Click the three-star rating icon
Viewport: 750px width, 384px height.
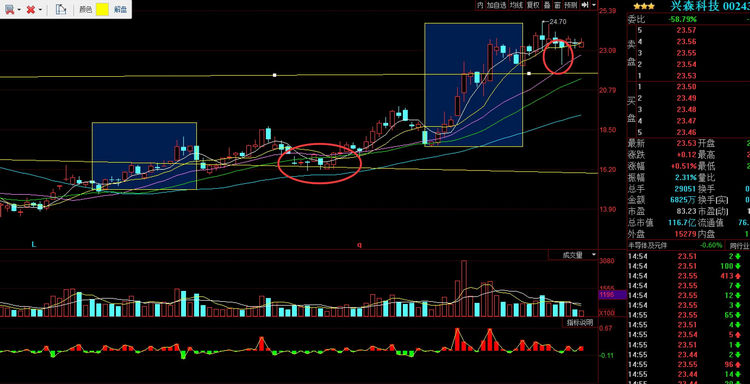644,6
